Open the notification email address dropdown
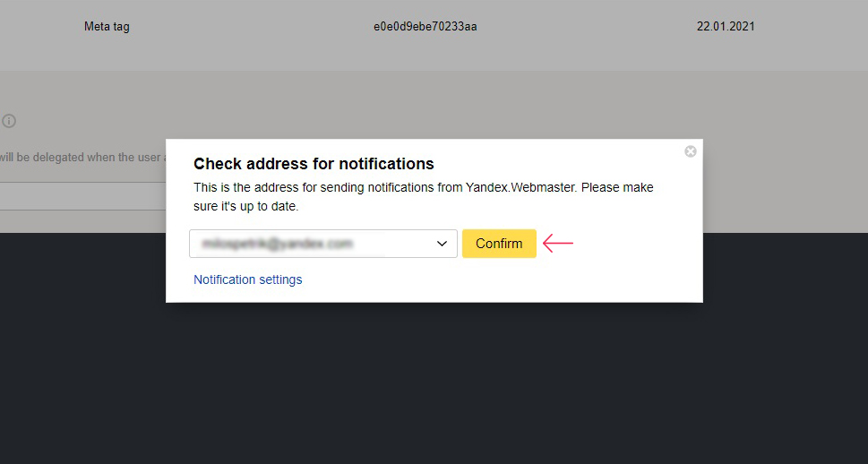The width and height of the screenshot is (868, 464). pos(323,244)
